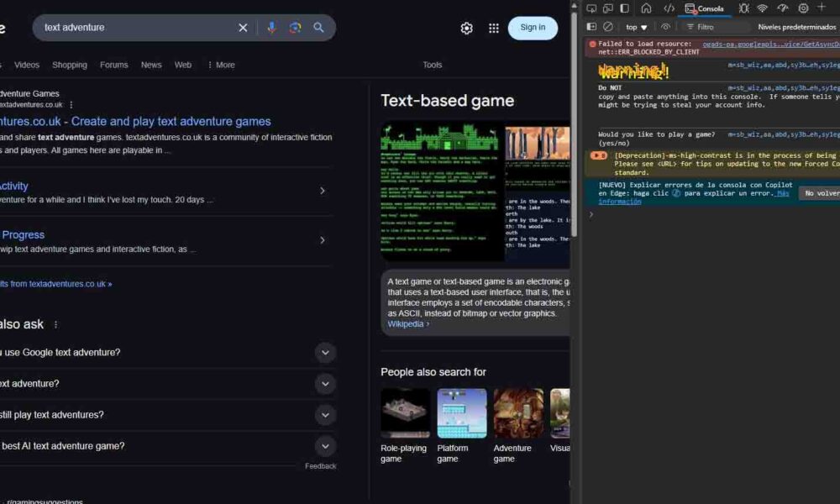Open the Progress sitelink chevron
This screenshot has width=840, height=504.
click(x=323, y=240)
